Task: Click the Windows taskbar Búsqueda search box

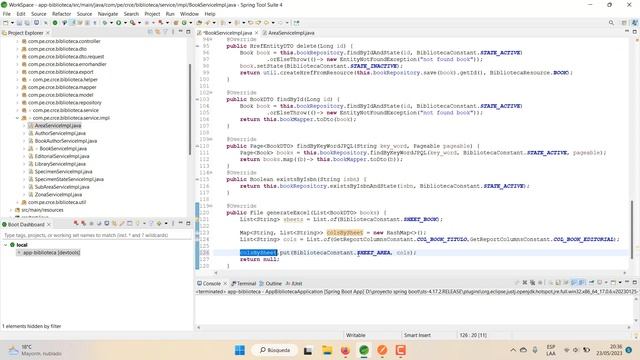Action: 275,350
